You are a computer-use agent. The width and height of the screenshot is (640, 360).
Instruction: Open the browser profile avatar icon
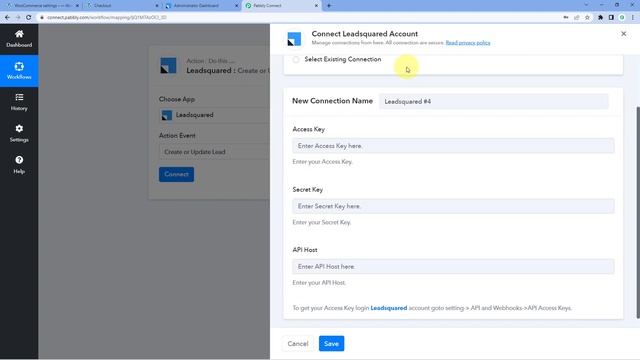pos(622,18)
